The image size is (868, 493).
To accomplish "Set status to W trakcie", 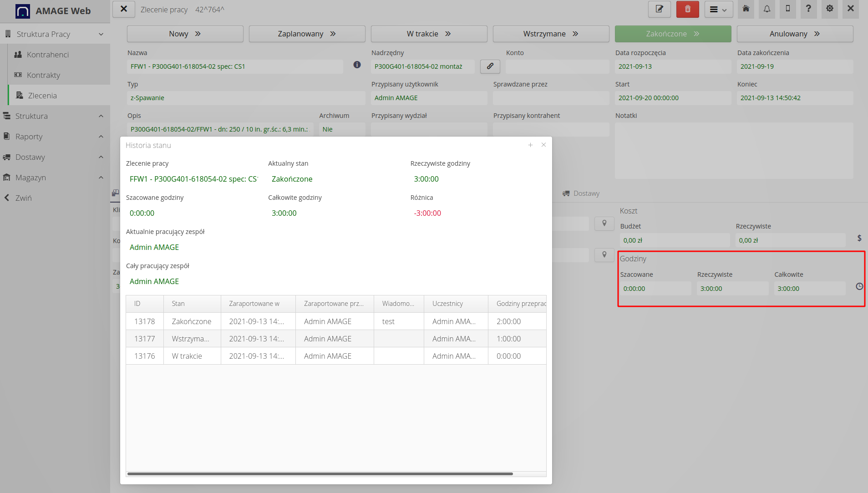I will click(x=428, y=34).
